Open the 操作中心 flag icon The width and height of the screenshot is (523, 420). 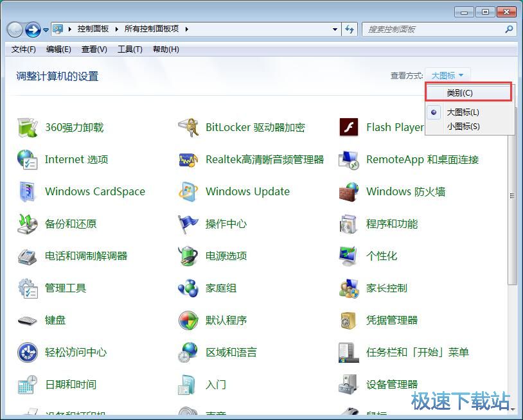(188, 224)
